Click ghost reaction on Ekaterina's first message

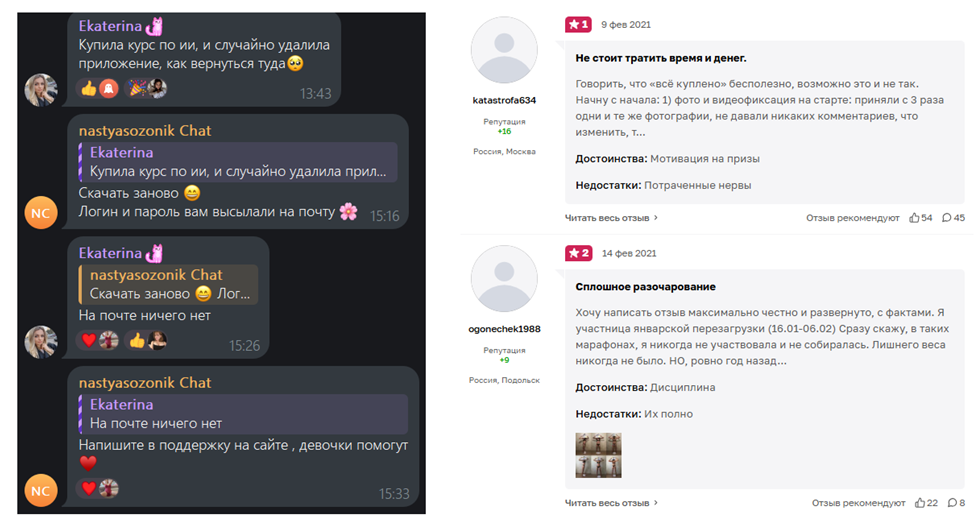pos(109,89)
